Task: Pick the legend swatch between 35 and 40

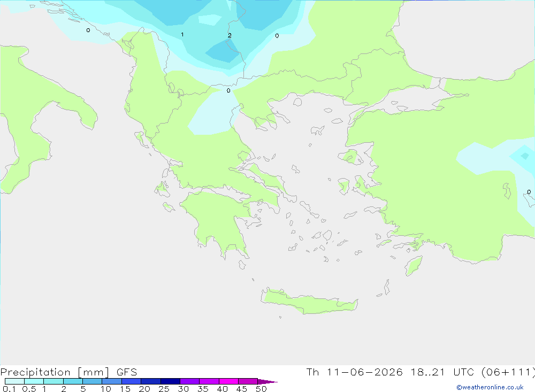Action: tap(209, 381)
